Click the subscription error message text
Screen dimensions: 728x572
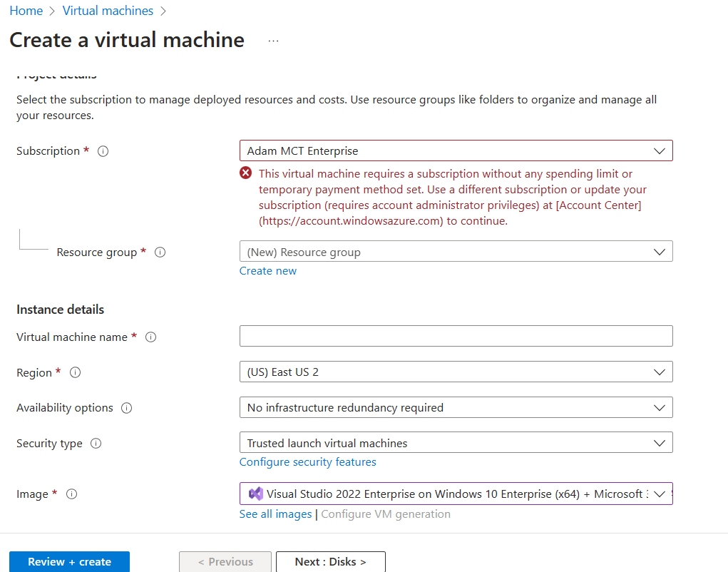(453, 198)
